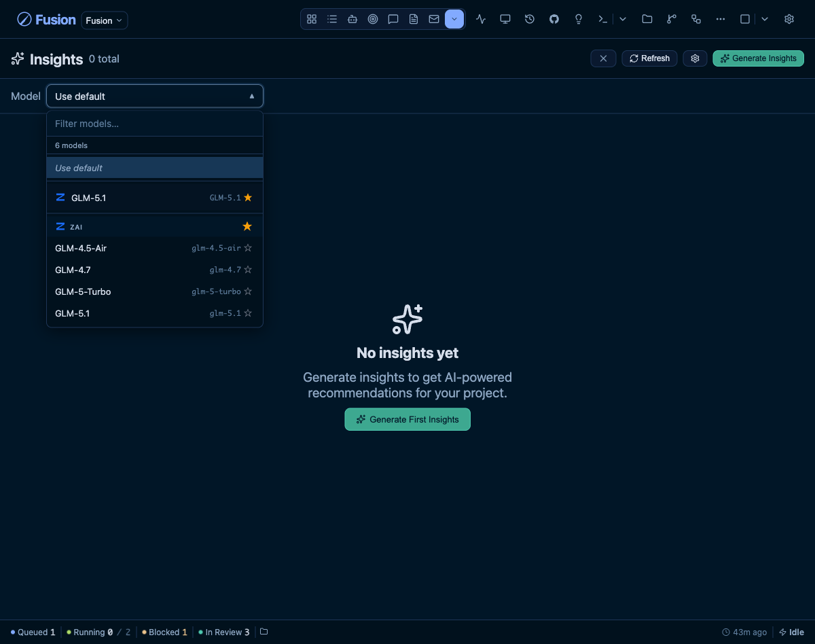Open the GitHub icon in toolbar
Screen dimensions: 815x644
(554, 20)
